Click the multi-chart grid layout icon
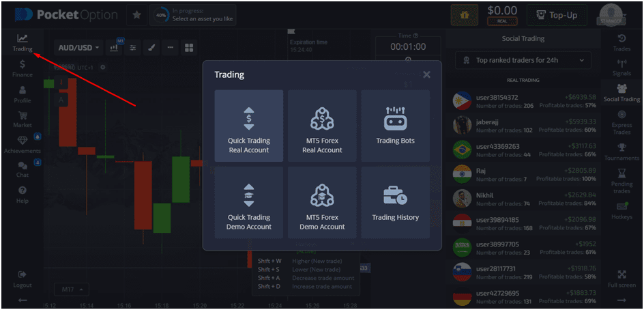 [189, 48]
